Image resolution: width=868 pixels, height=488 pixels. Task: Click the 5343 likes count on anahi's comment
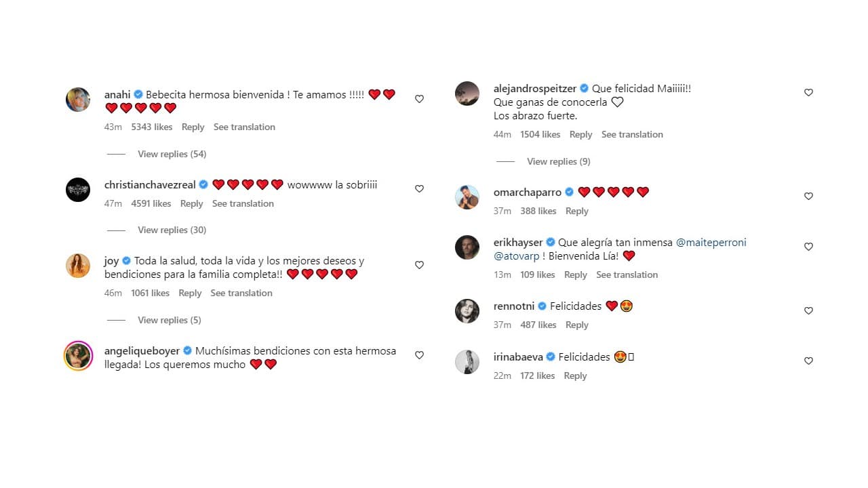click(151, 127)
